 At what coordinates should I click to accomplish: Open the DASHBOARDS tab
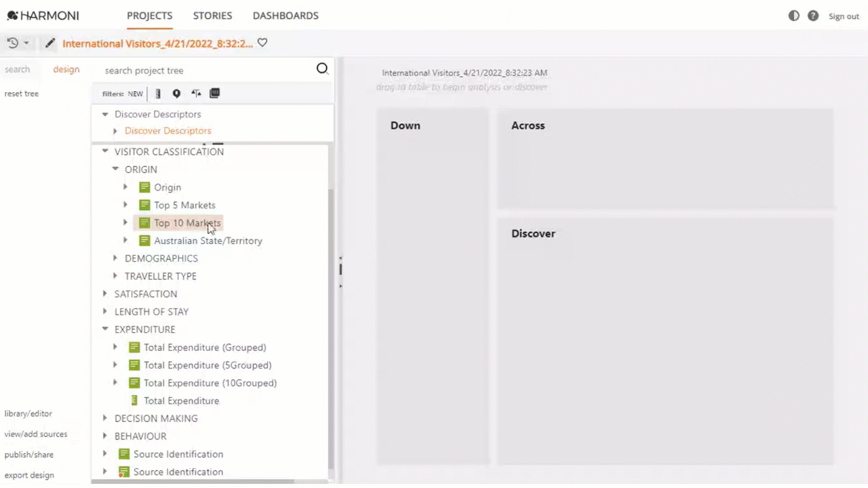point(285,16)
